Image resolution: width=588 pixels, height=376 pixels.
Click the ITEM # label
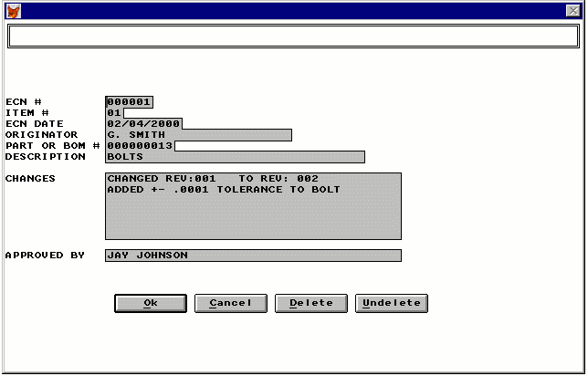[x=27, y=113]
